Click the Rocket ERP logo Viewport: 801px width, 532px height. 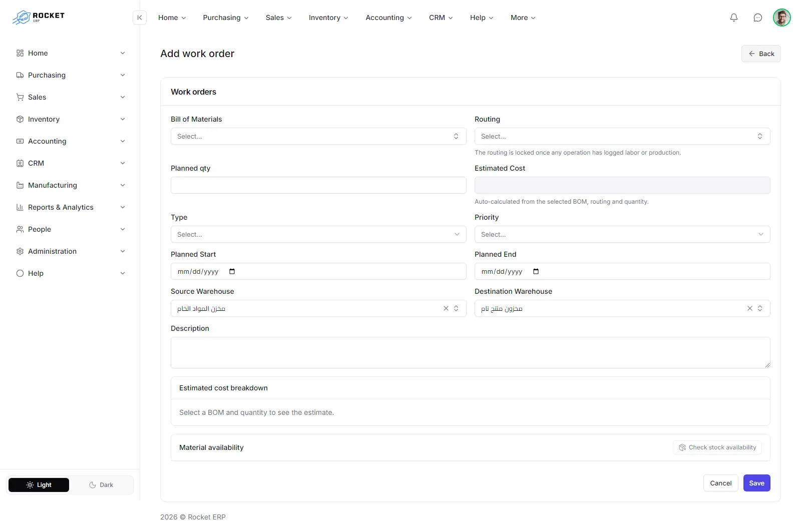[39, 18]
